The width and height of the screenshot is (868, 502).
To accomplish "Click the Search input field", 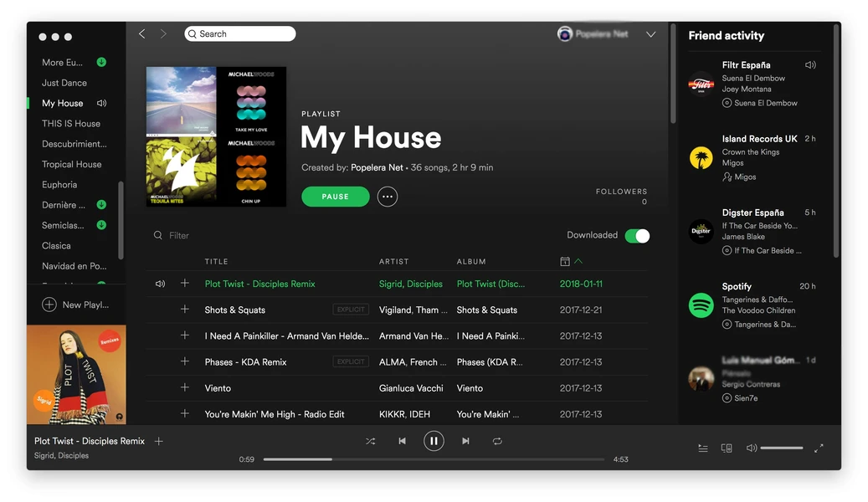I will tap(240, 33).
